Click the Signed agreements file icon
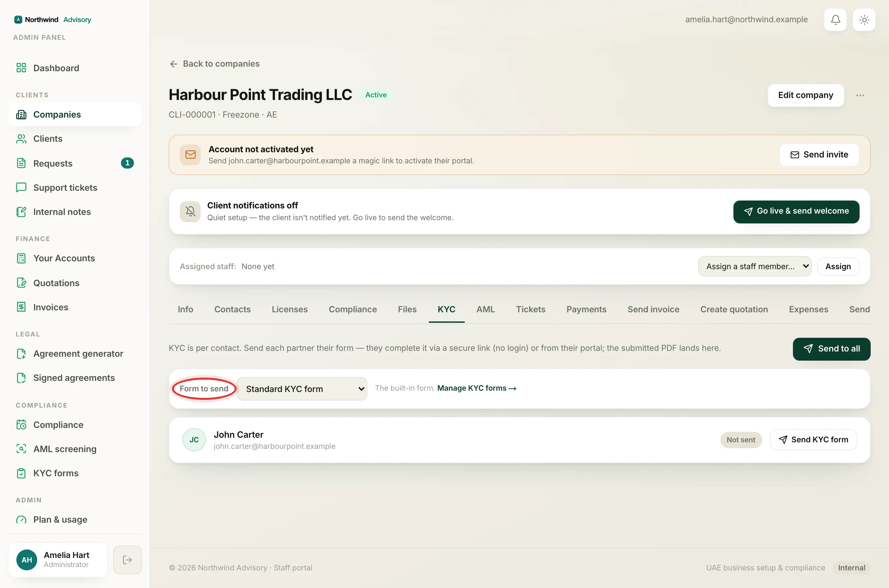The width and height of the screenshot is (889, 588). (21, 378)
